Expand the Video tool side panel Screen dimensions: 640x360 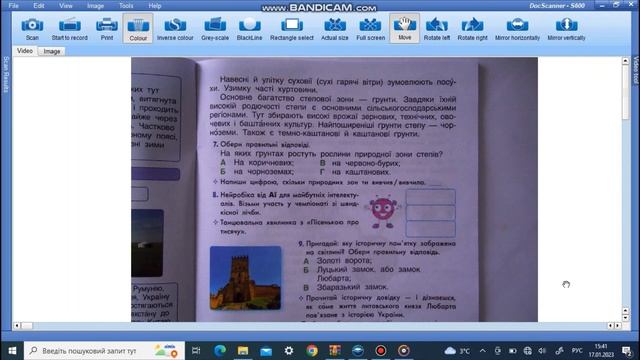point(635,70)
